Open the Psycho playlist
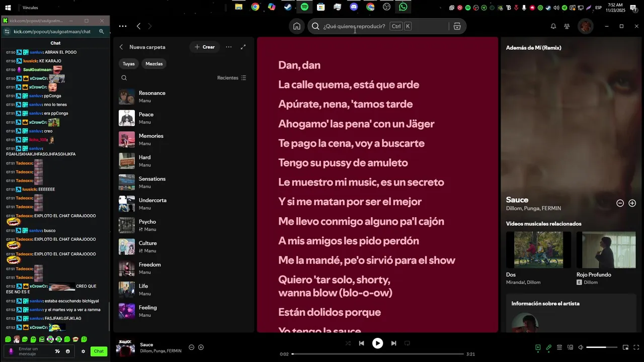The height and width of the screenshot is (362, 644). 184,226
